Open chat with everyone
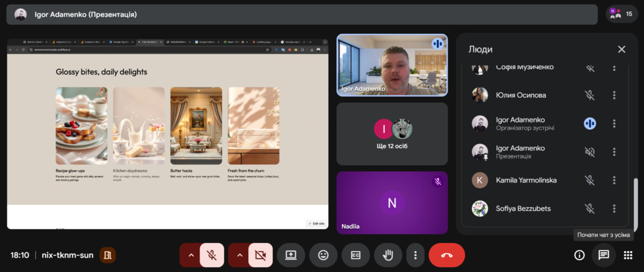This screenshot has height=272, width=644. (604, 255)
